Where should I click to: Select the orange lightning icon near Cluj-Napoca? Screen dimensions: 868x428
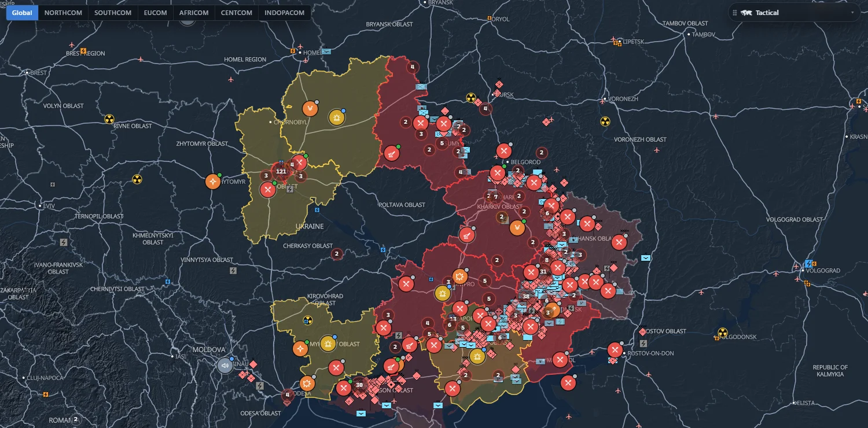[x=46, y=394]
